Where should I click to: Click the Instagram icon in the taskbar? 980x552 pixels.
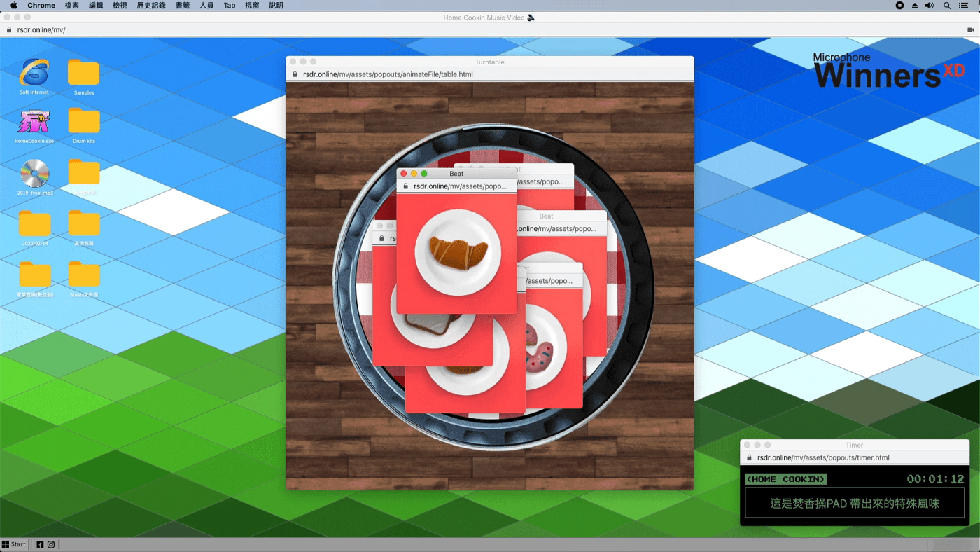point(51,544)
